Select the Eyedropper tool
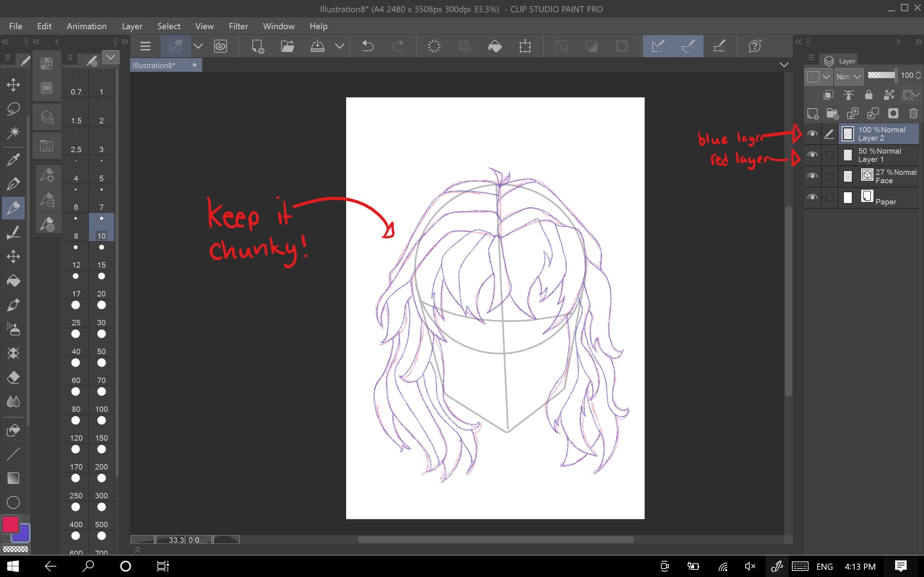 pos(13,160)
